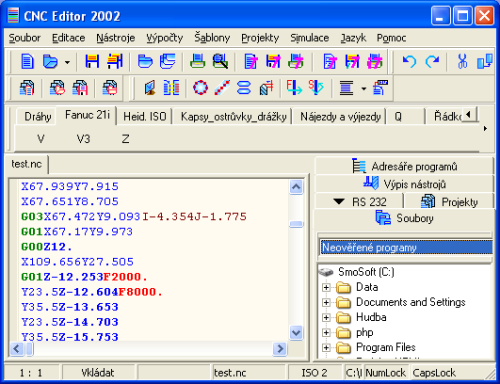
Task: Open the Soubory panel
Action: (404, 218)
